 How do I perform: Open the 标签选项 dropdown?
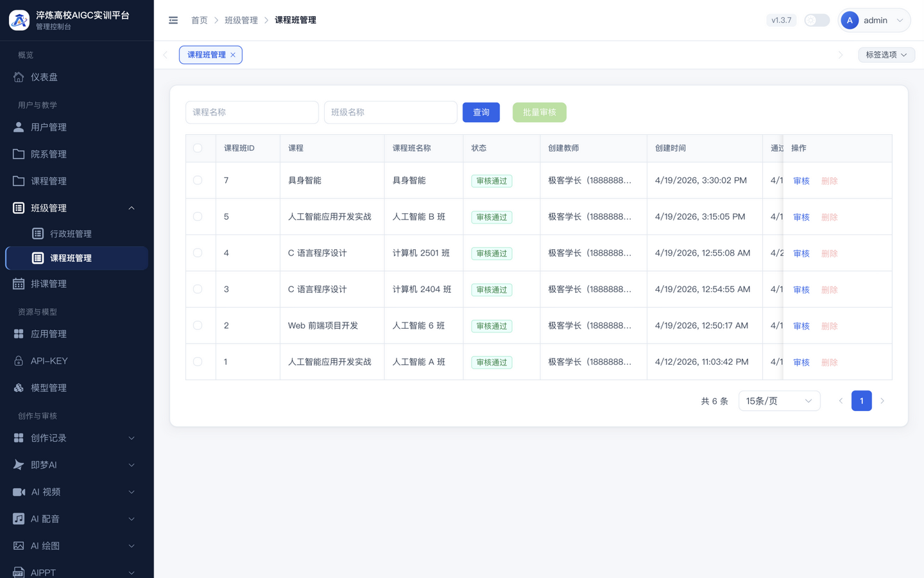tap(886, 55)
